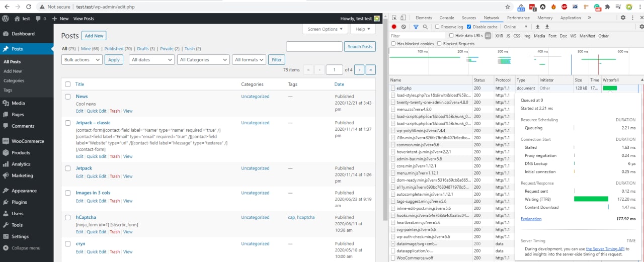Open the comments bubble in admin bar
This screenshot has height=262, width=644.
(x=38, y=19)
